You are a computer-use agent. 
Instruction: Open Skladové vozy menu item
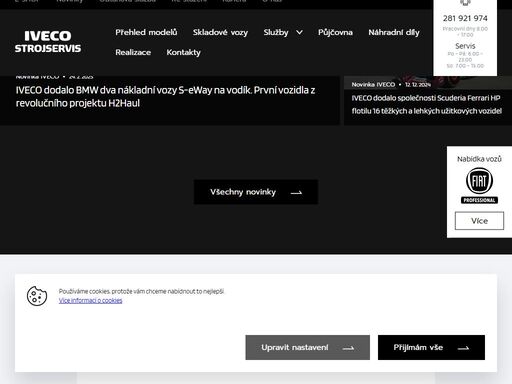click(x=220, y=32)
